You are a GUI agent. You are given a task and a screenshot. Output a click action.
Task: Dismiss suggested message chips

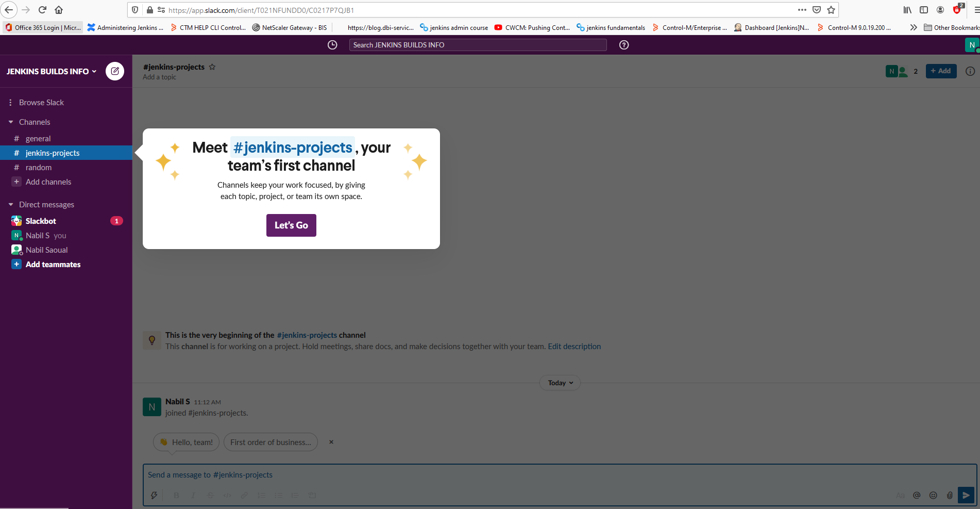331,442
